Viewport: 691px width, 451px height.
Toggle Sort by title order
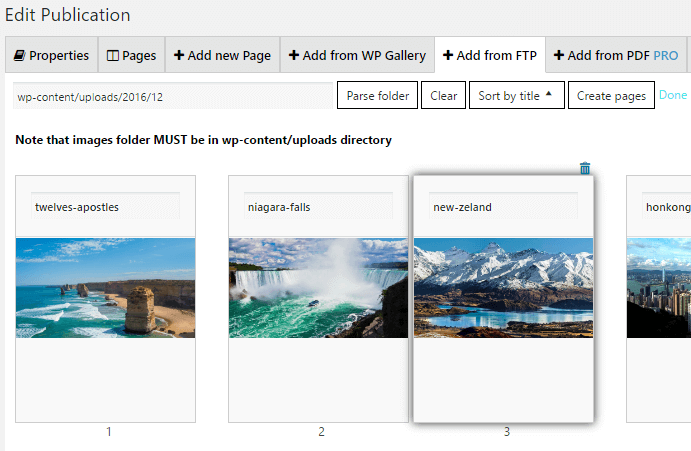tap(516, 95)
